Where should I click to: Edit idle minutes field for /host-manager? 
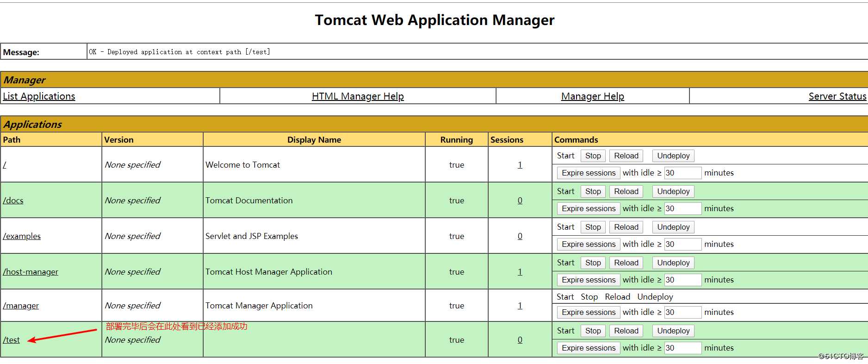click(683, 280)
